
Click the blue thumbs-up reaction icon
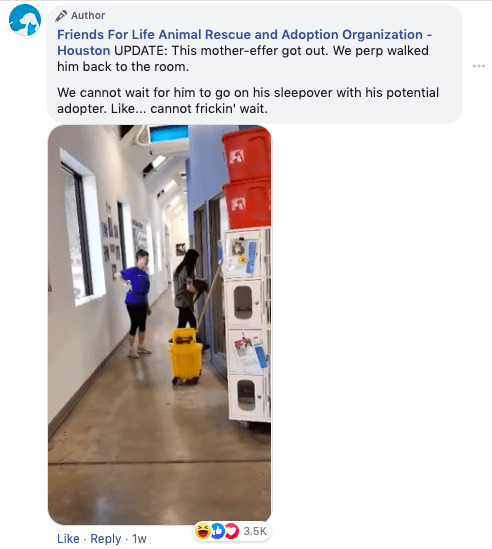click(x=217, y=531)
